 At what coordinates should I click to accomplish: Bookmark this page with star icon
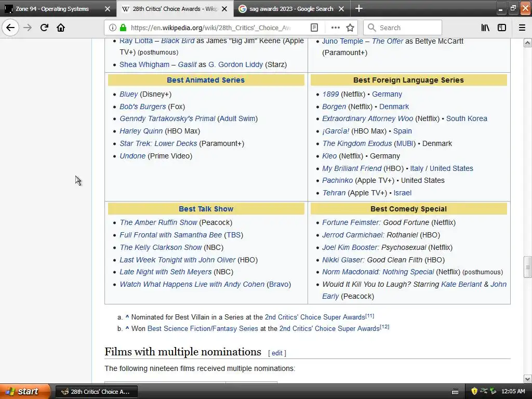tap(350, 28)
